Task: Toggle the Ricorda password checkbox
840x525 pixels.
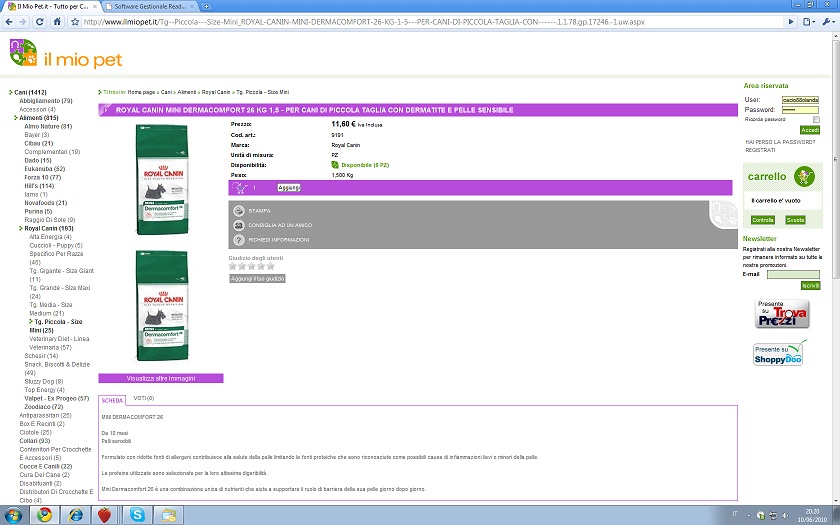Action: 816,119
